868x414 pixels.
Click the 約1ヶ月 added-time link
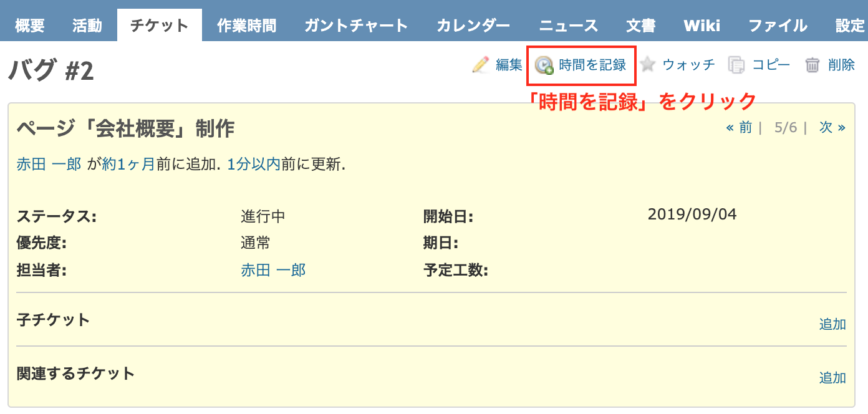click(x=128, y=165)
